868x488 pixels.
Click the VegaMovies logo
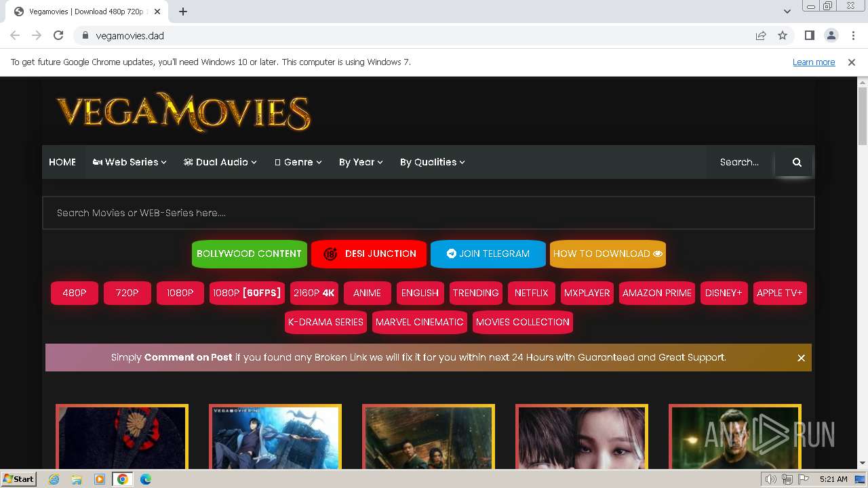pos(183,112)
